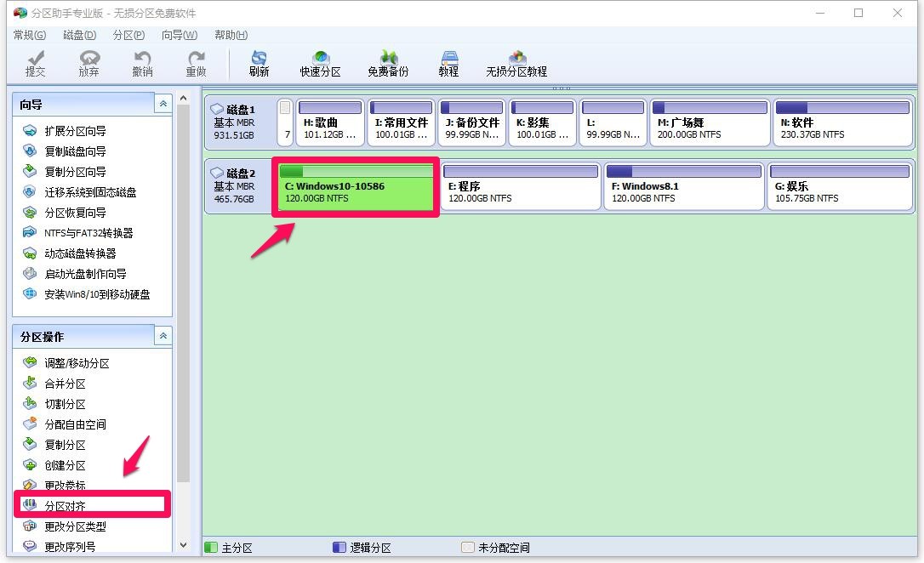Click the 放弃 discard toolbar icon

(x=89, y=63)
